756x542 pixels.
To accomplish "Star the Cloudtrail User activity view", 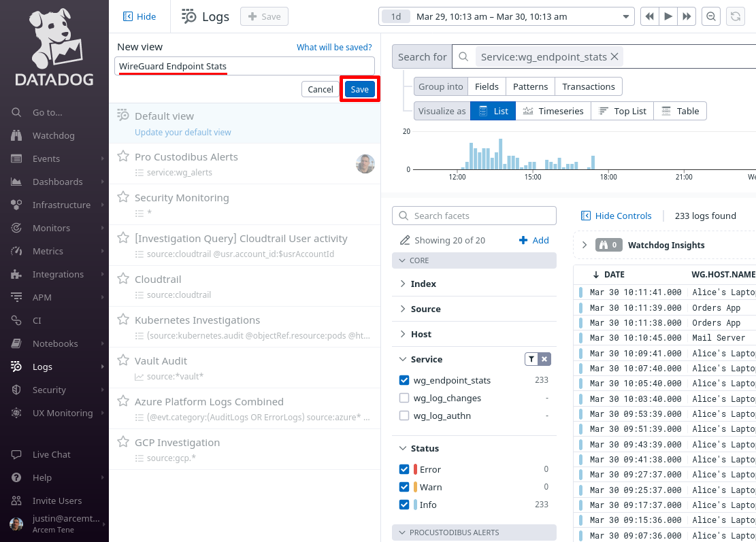I will [x=123, y=238].
